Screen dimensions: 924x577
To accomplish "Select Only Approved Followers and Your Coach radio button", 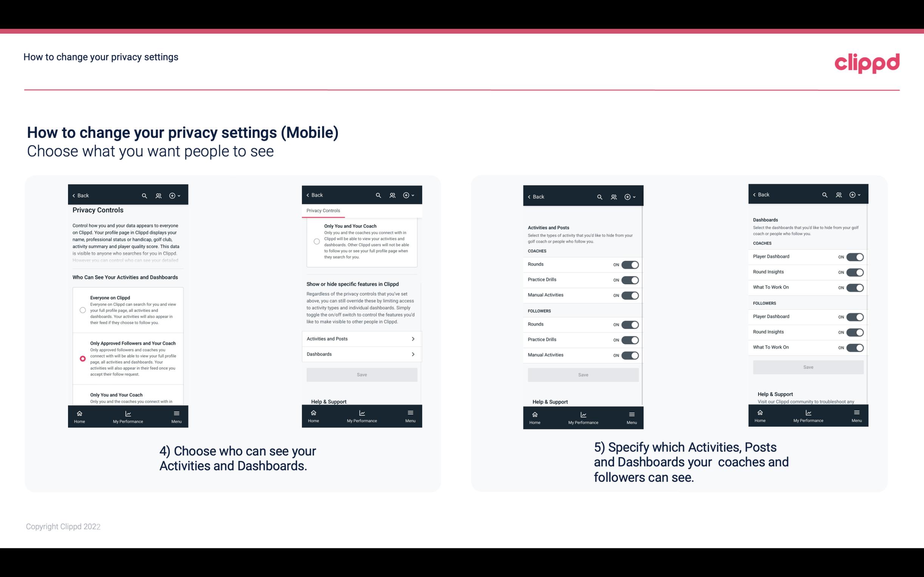I will (x=82, y=358).
